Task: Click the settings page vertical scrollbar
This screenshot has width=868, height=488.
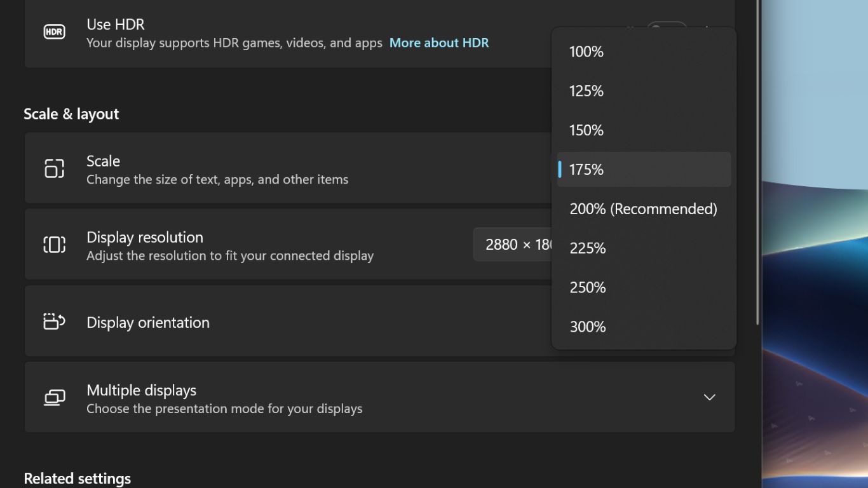Action: pos(757,159)
